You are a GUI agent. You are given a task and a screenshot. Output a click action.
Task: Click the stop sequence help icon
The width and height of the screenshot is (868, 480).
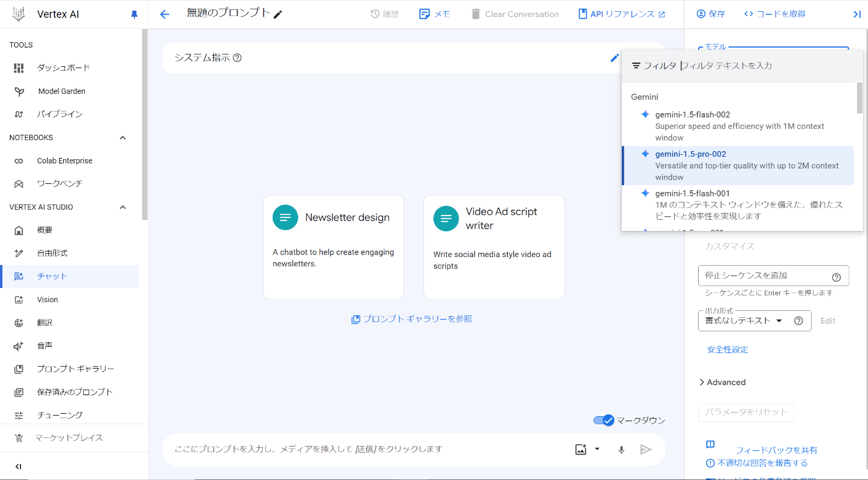coord(836,277)
